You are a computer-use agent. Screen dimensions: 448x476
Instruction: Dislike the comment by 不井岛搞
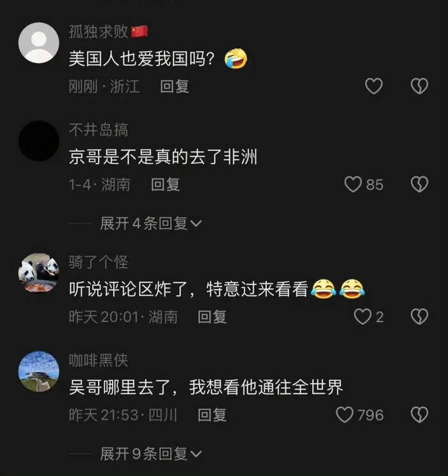(419, 185)
